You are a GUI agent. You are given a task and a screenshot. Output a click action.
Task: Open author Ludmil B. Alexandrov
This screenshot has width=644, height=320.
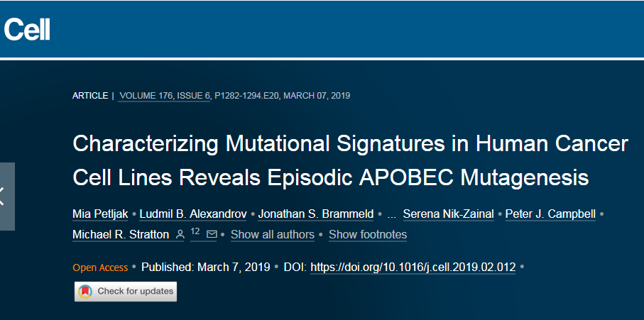pos(193,214)
